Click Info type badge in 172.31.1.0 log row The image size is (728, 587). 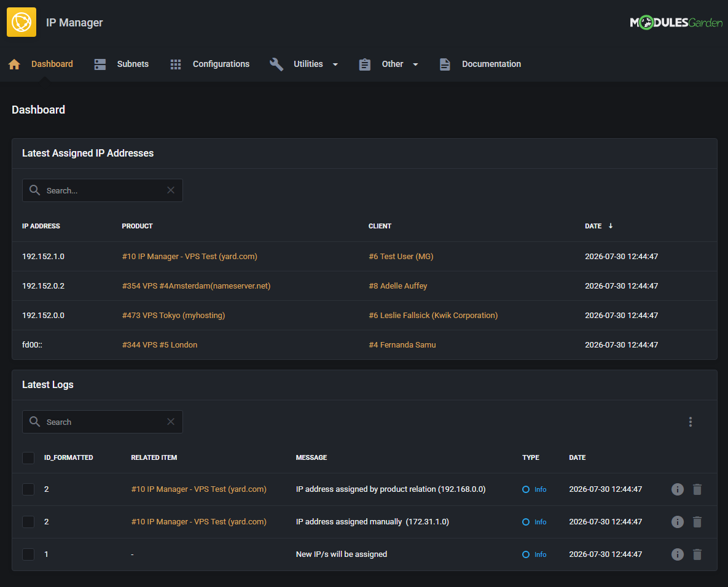click(534, 521)
